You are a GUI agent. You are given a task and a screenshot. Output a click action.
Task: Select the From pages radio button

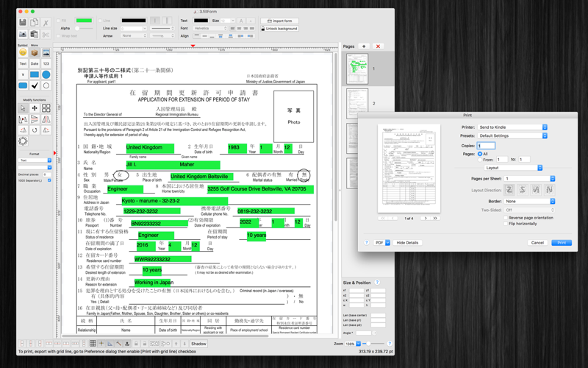[x=480, y=160]
